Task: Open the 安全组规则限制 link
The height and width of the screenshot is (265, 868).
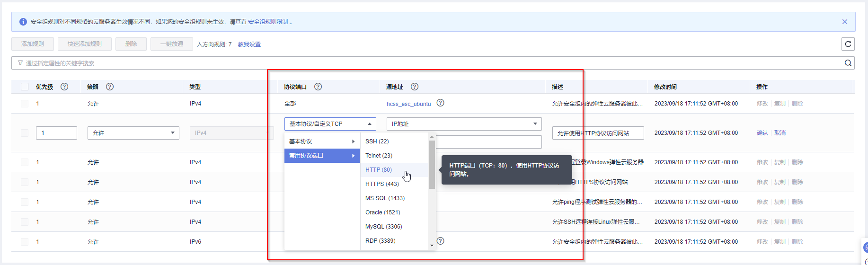Action: point(268,22)
